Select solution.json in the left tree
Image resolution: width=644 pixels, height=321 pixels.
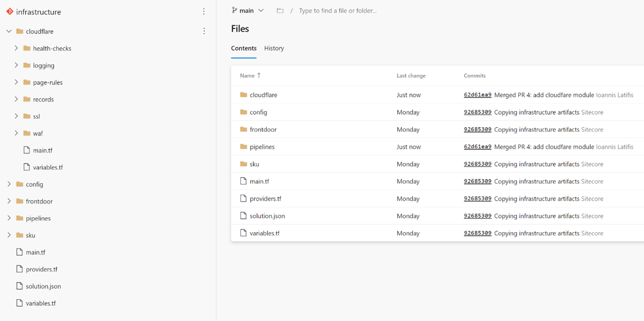point(43,286)
